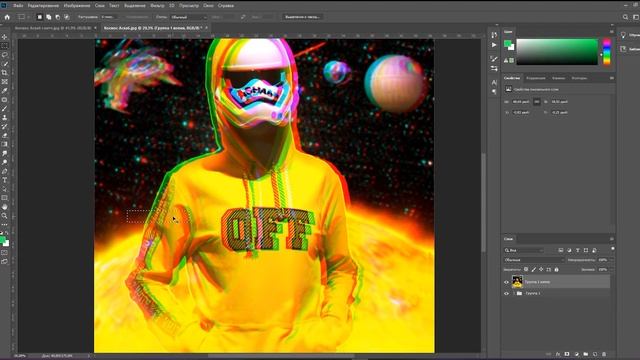
Task: Select the Eraser tool
Action: [x=4, y=135]
